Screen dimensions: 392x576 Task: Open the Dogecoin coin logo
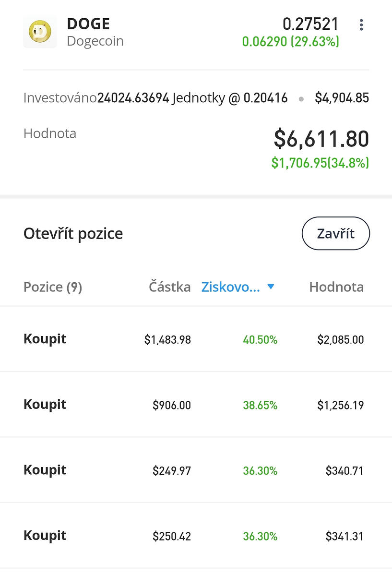point(40,32)
